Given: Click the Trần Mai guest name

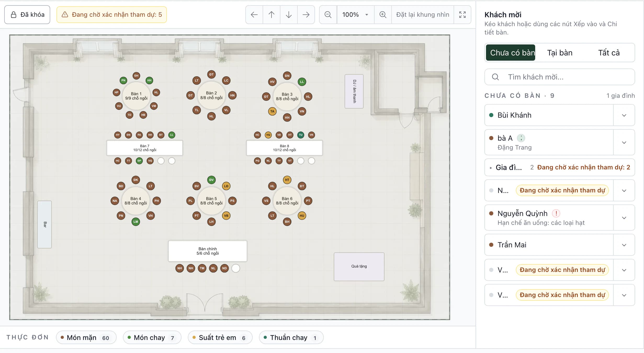Looking at the screenshot, I should coord(512,245).
